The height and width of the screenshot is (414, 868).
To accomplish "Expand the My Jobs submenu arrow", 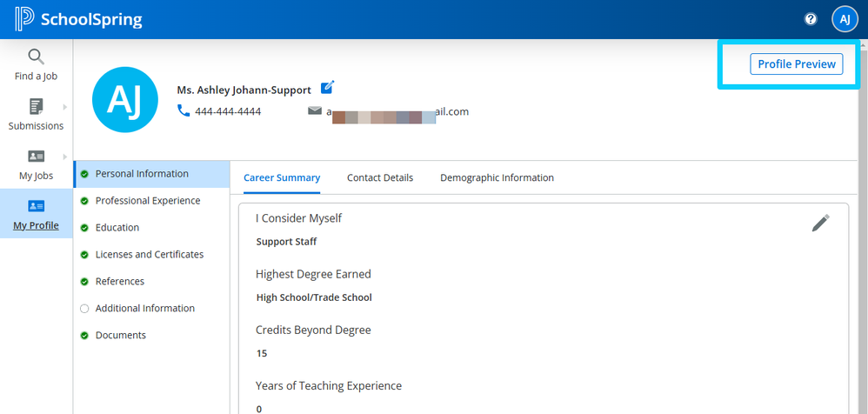I will 64,157.
